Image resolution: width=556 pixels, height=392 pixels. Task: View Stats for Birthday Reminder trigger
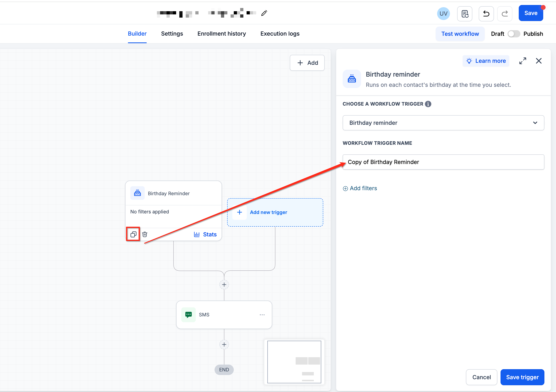tap(205, 234)
